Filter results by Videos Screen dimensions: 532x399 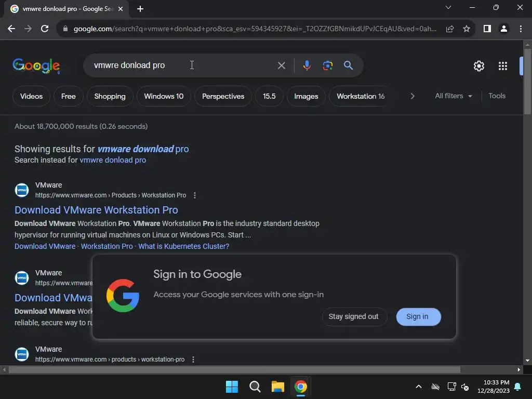[x=31, y=96]
